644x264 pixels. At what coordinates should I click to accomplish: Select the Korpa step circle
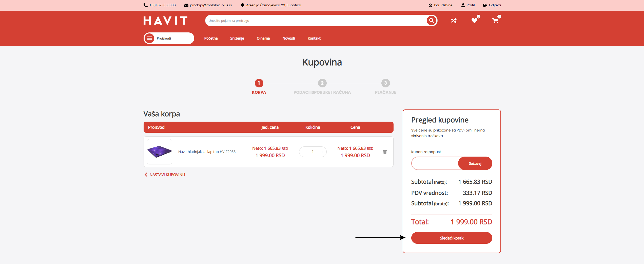point(259,83)
